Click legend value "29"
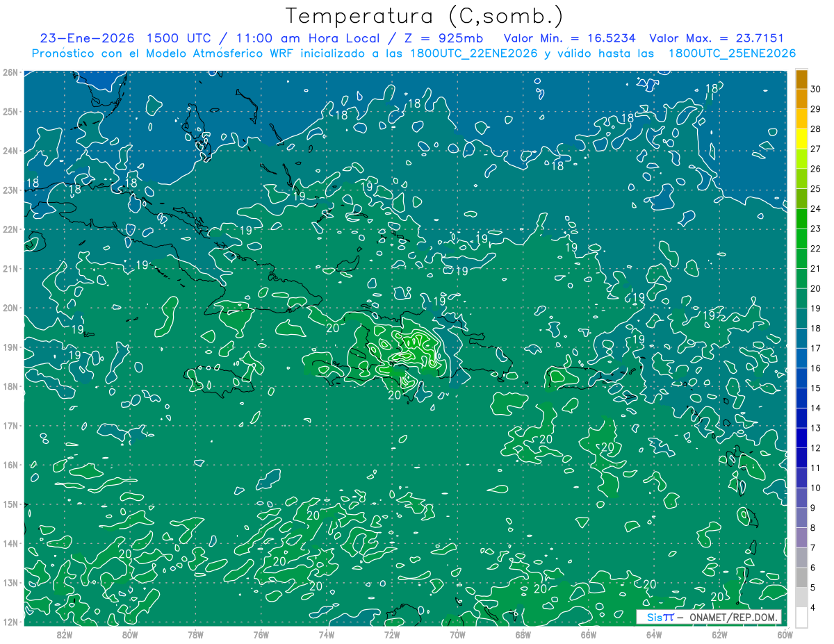Screen dimensions: 834x644 pyautogui.click(x=816, y=109)
